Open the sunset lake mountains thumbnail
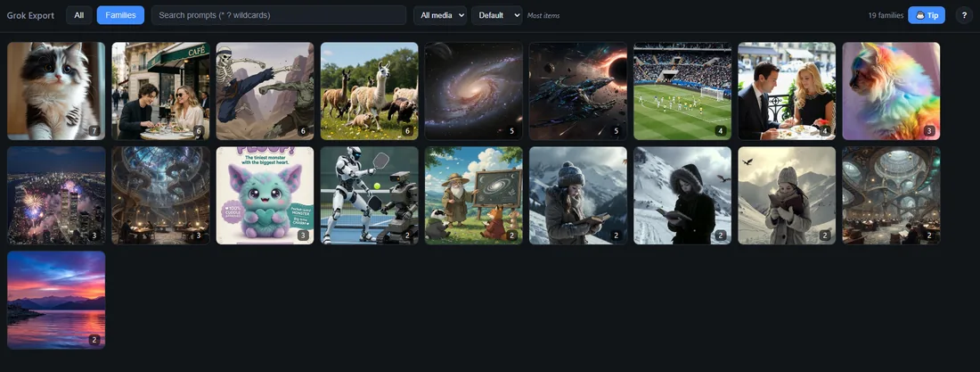Viewport: 980px width, 372px height. [56, 300]
